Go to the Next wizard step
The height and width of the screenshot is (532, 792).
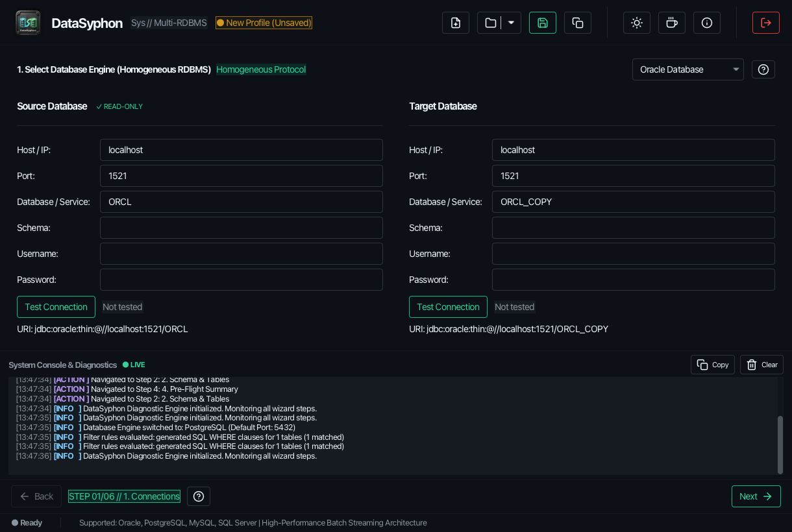756,496
